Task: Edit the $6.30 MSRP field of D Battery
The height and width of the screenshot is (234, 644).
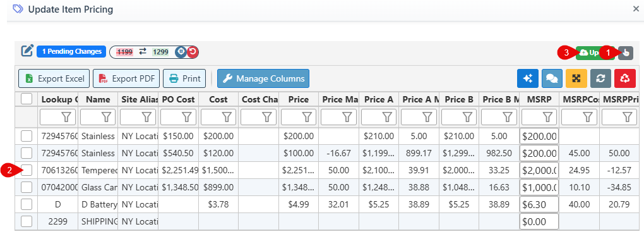Action: 539,204
